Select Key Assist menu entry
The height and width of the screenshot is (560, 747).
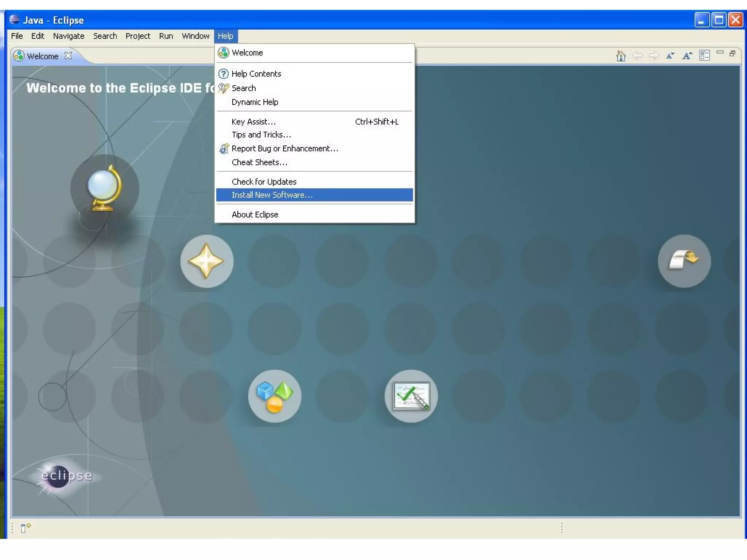click(253, 122)
